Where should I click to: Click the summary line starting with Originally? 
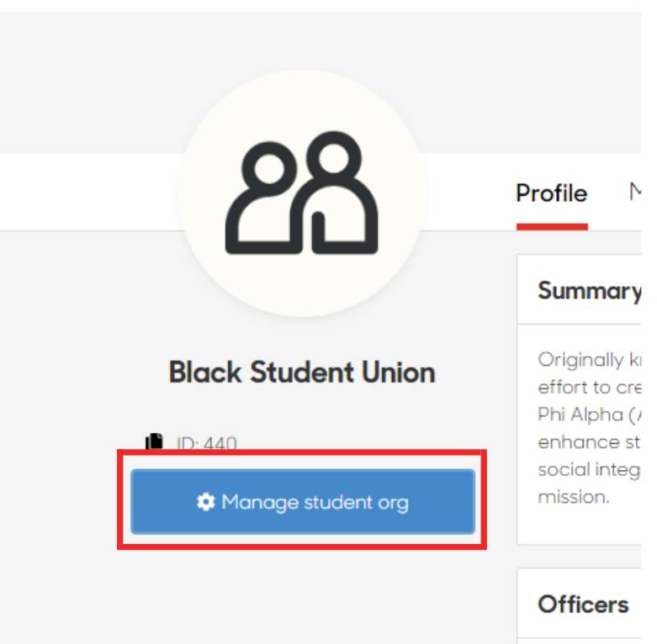(x=588, y=360)
